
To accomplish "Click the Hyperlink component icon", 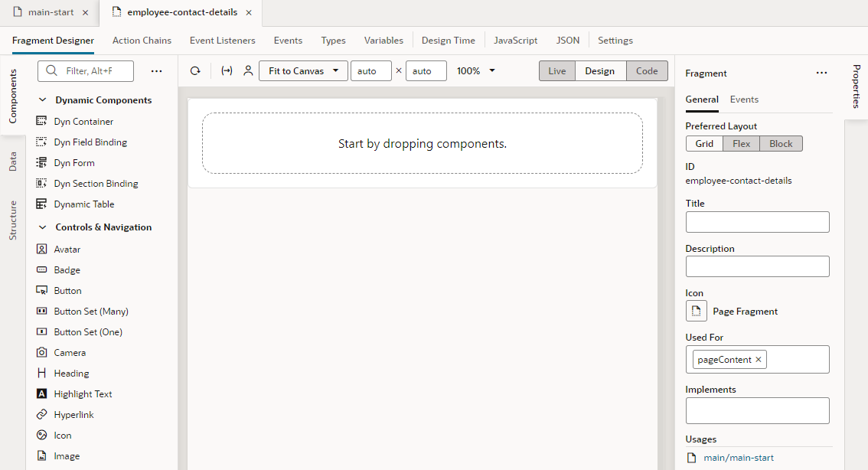I will (41, 414).
